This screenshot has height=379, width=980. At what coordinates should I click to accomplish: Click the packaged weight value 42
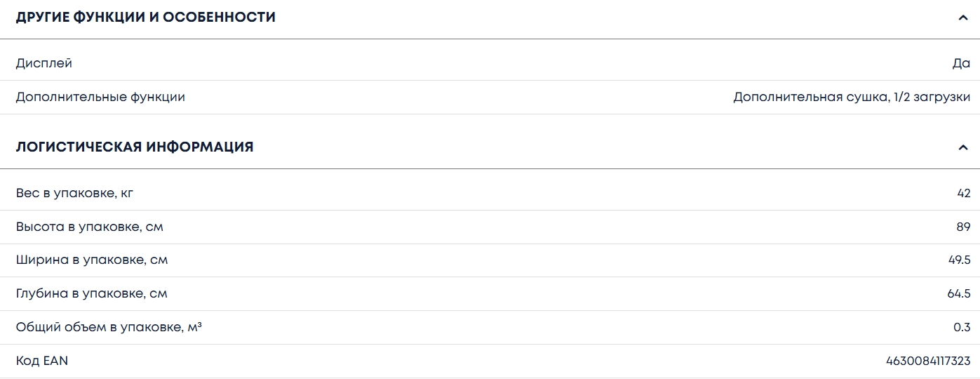click(963, 193)
